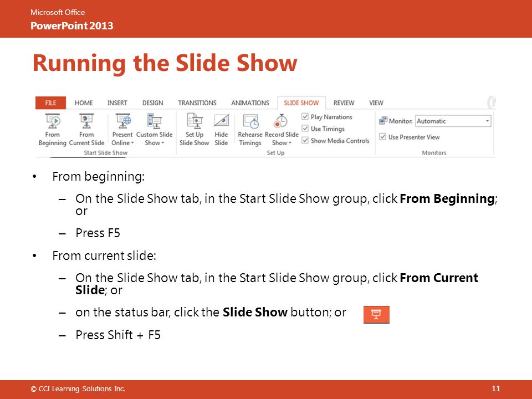
Task: Uncheck Use Timings checkbox
Action: 305,129
